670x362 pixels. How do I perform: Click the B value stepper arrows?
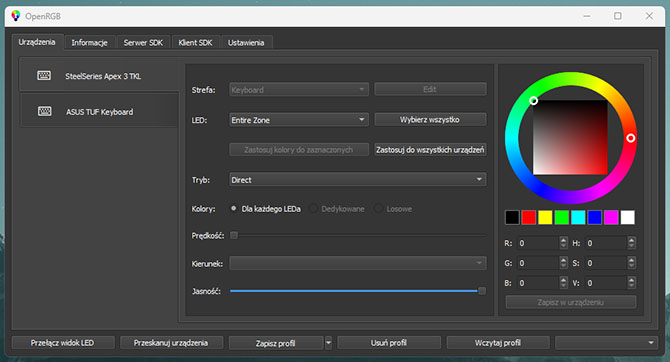point(564,283)
